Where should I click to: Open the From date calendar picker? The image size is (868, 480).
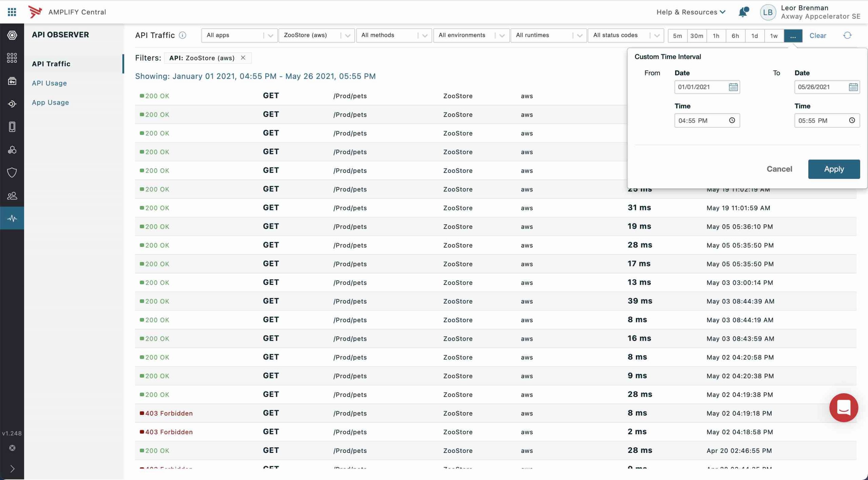point(733,87)
